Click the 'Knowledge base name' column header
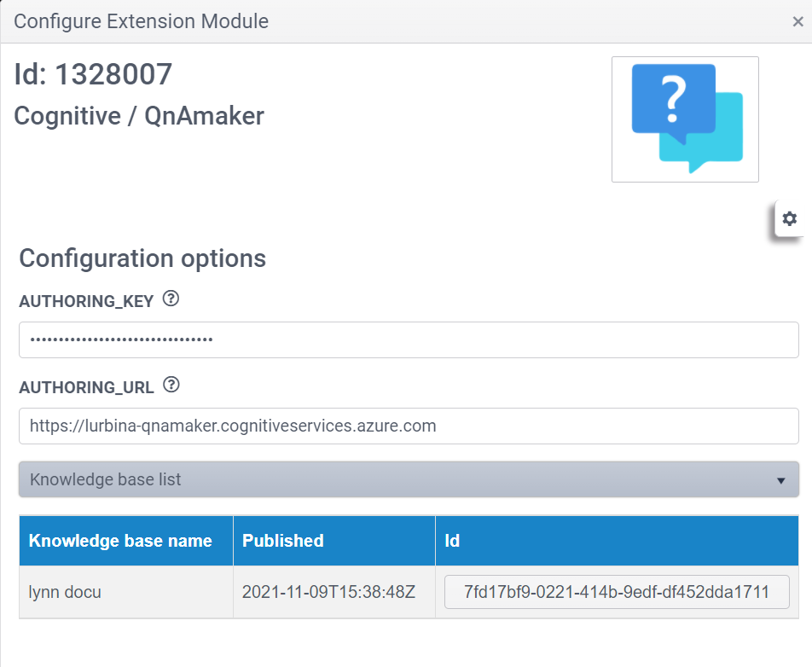 (126, 541)
